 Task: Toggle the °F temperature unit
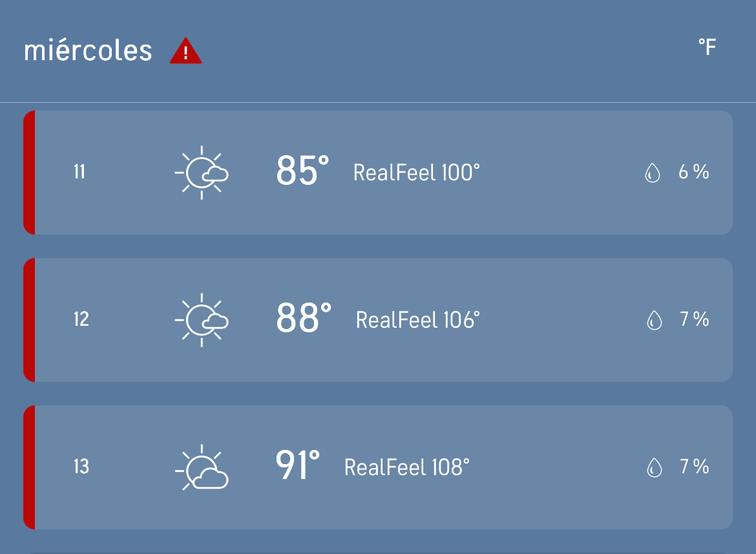707,47
